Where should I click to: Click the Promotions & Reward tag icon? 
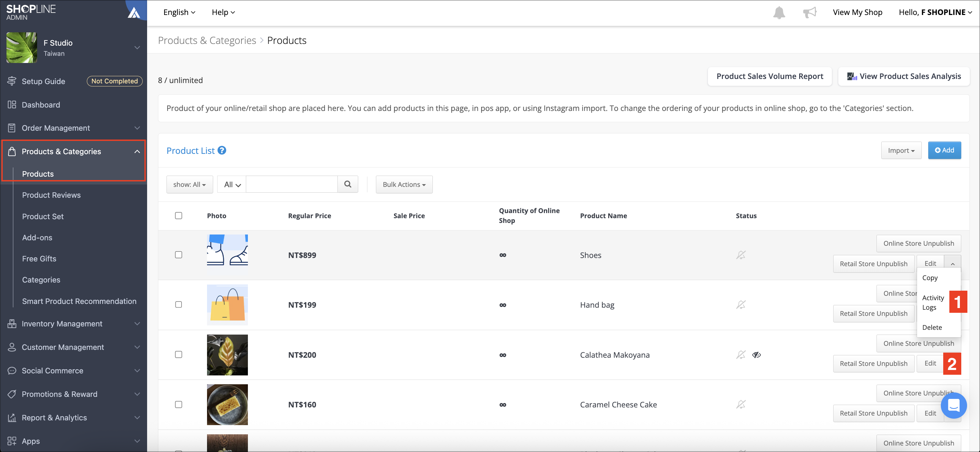[x=12, y=394]
